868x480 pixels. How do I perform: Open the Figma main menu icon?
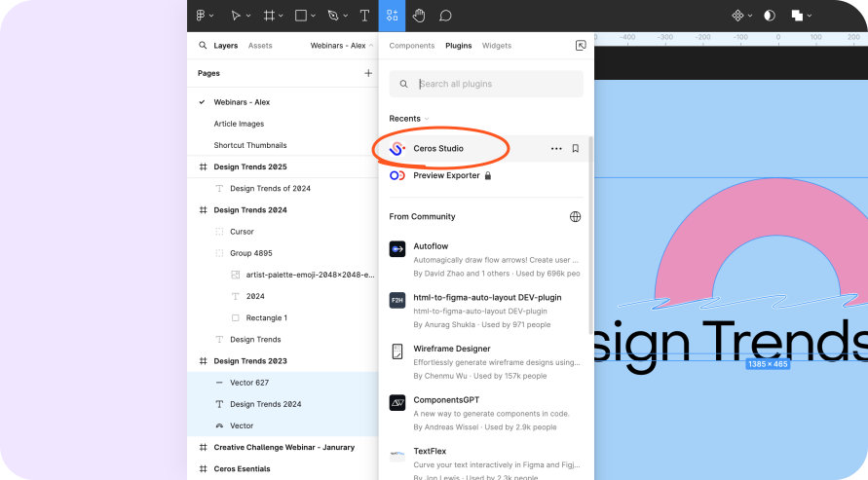(x=201, y=16)
